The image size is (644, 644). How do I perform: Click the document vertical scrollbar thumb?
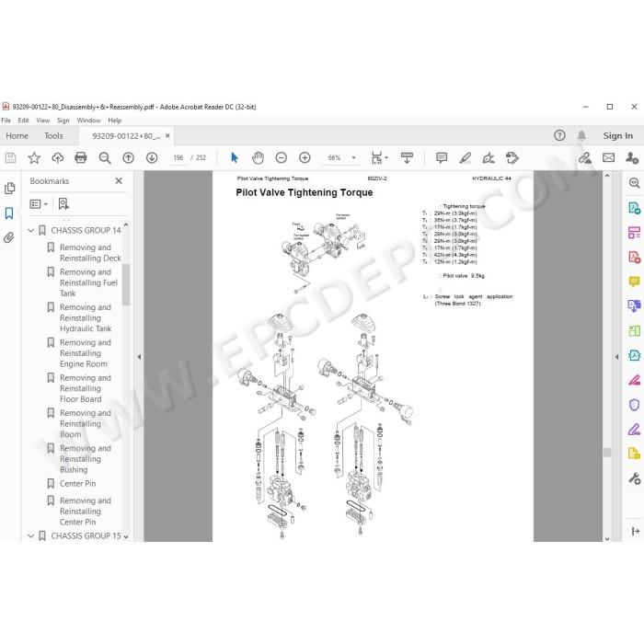pyautogui.click(x=607, y=453)
